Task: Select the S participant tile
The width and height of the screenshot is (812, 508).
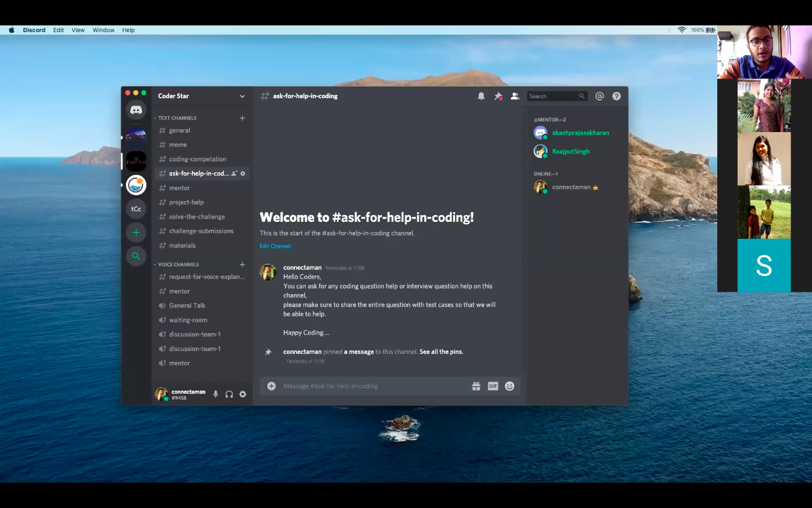Action: (764, 265)
